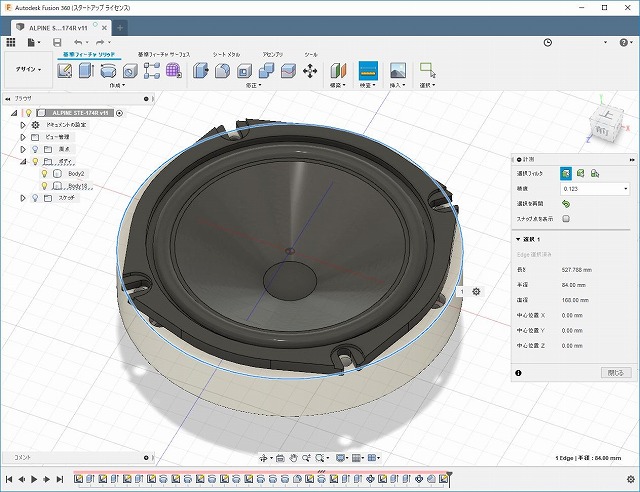Screen dimensions: 640x492
Task: Select the Shell tool
Action: 244,71
